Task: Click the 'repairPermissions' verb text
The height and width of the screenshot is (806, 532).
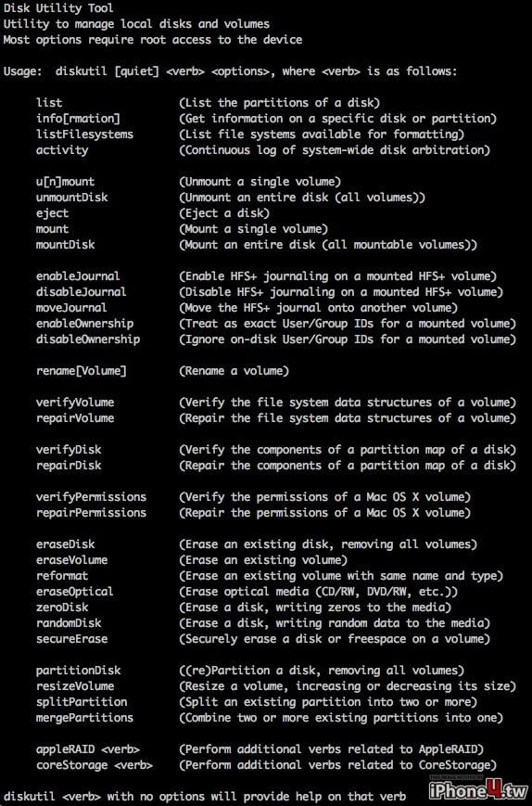Action: click(91, 513)
